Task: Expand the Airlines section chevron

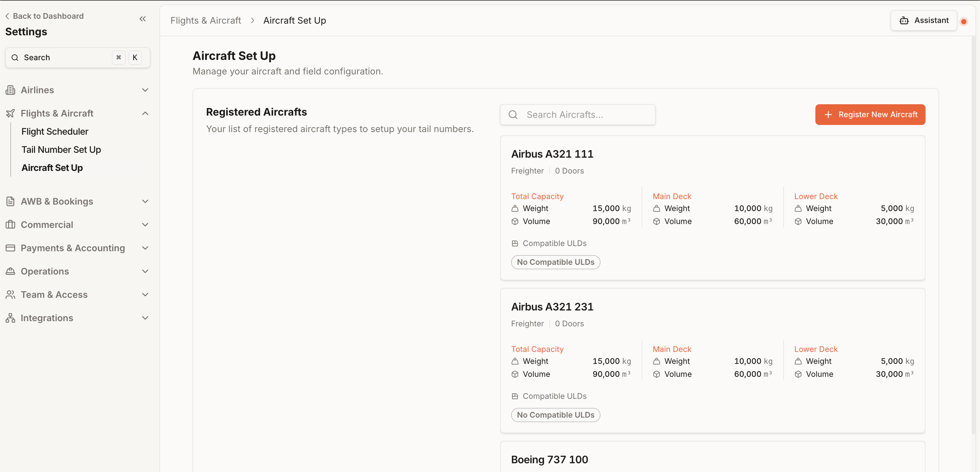Action: 145,90
